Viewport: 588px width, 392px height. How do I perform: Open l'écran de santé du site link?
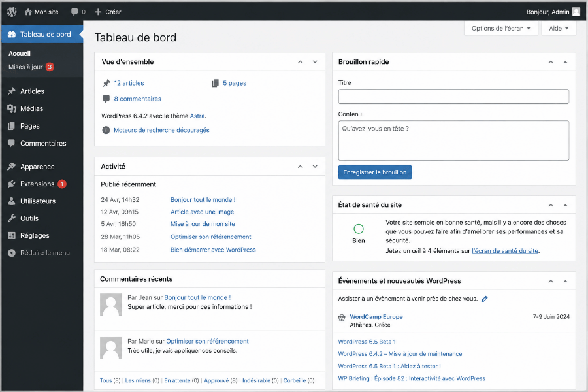[505, 251]
